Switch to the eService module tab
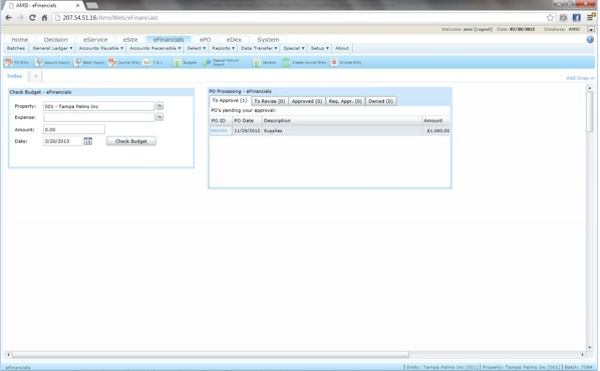The width and height of the screenshot is (600, 371). 95,39
